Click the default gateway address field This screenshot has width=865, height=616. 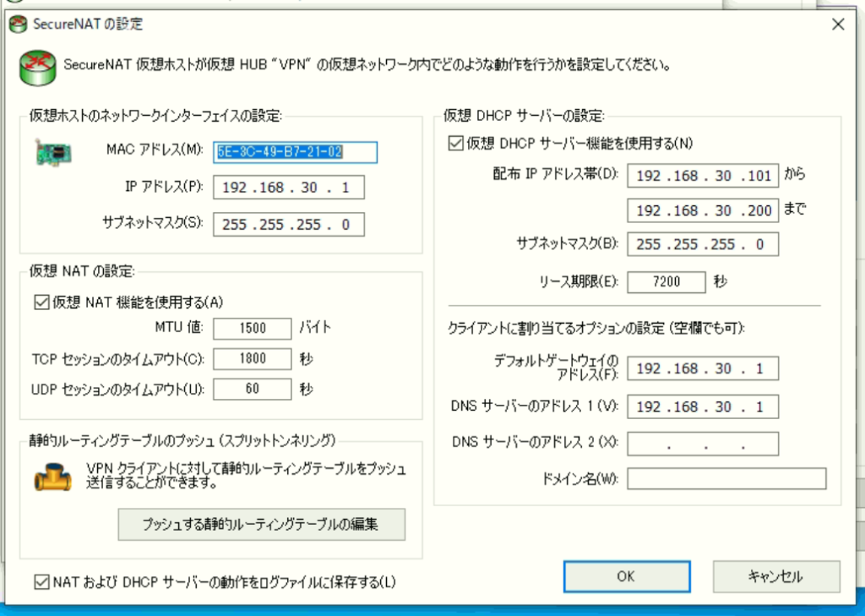(703, 368)
